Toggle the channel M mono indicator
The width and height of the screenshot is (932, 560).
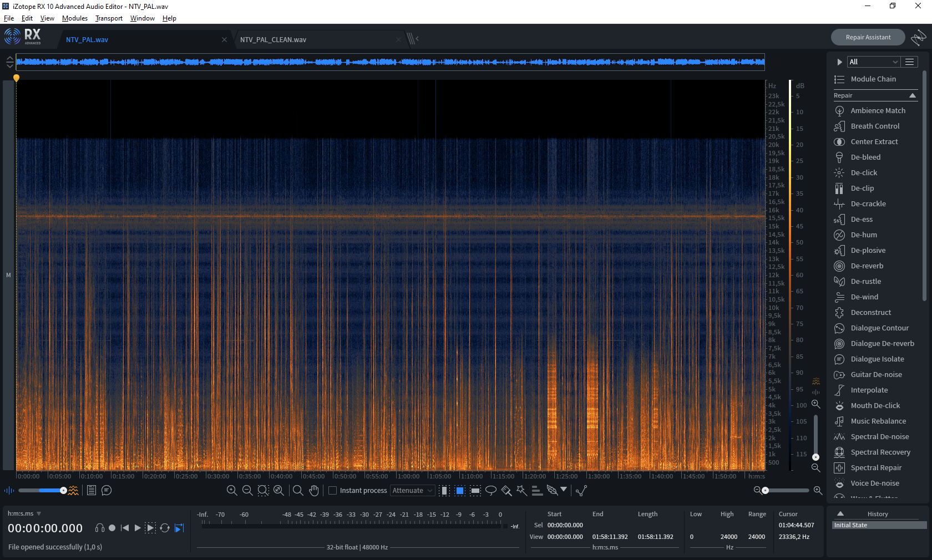(x=8, y=275)
